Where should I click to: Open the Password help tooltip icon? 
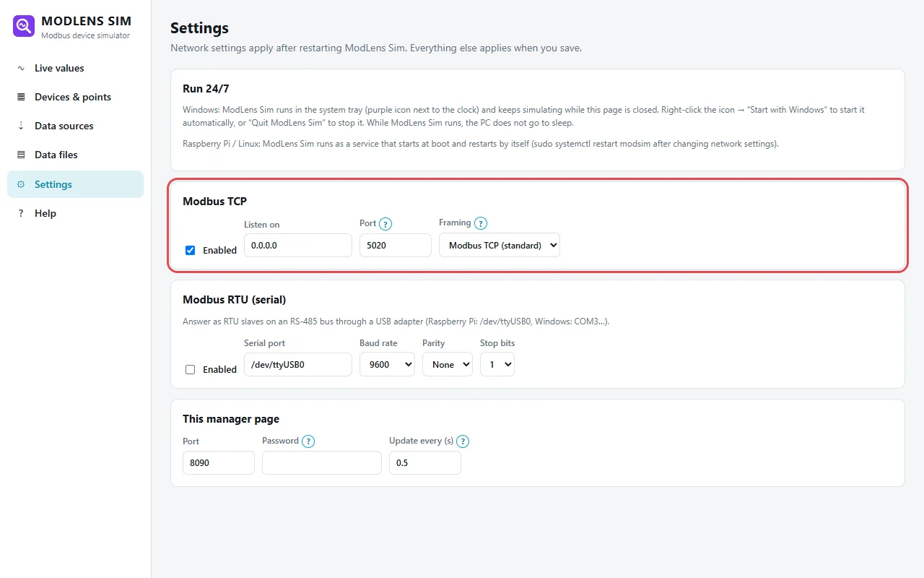308,441
